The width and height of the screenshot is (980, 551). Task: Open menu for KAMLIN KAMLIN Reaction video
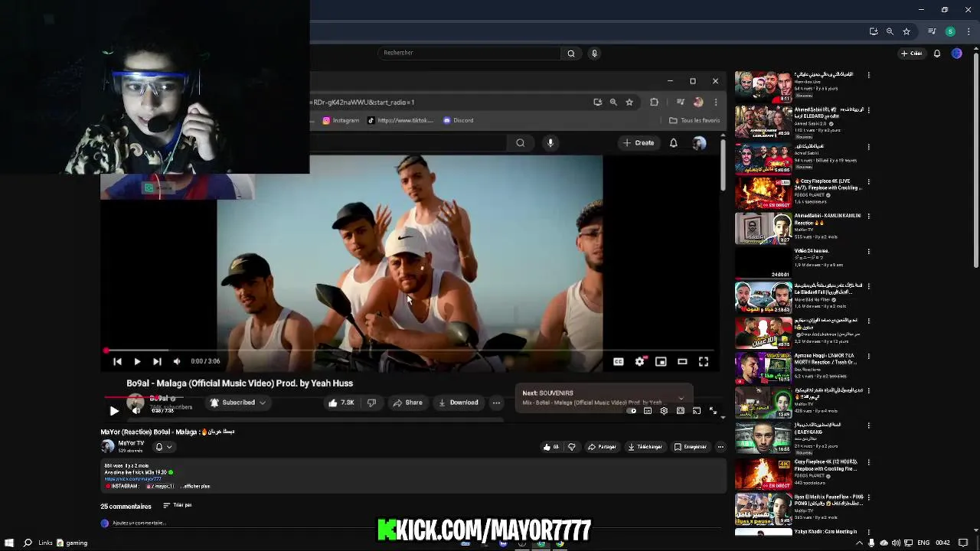[869, 217]
